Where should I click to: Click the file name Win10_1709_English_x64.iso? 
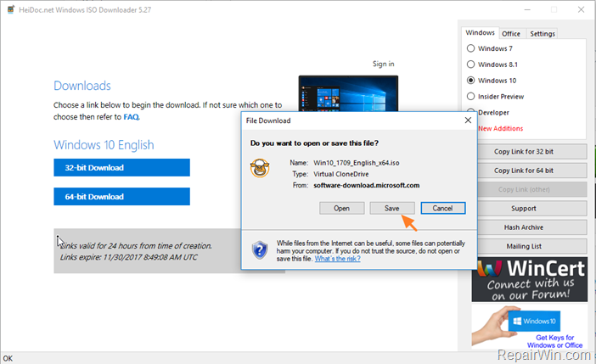coord(356,163)
